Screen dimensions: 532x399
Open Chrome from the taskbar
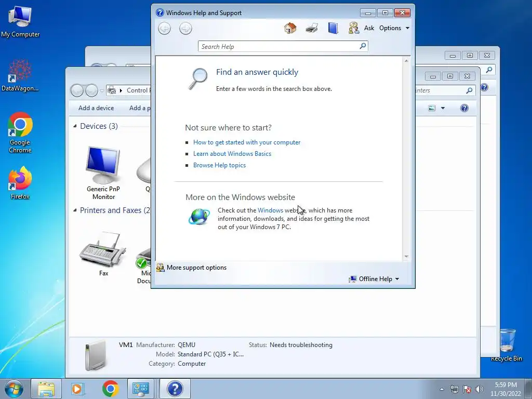[x=110, y=389]
